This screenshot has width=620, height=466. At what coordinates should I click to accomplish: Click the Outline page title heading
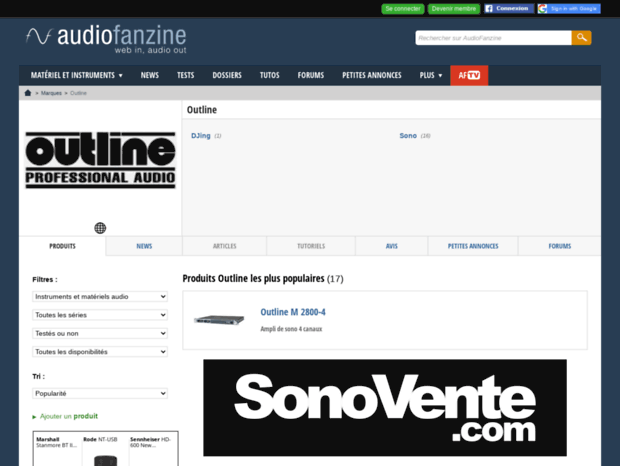(202, 109)
